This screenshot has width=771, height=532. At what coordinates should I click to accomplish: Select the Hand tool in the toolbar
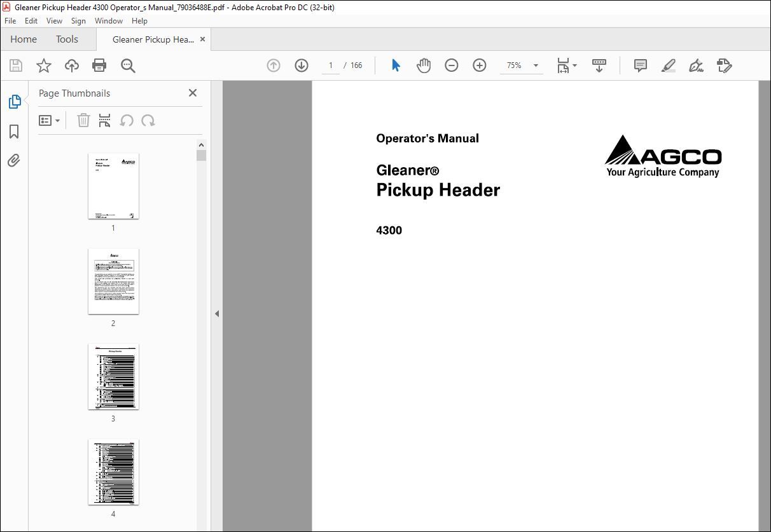click(423, 65)
